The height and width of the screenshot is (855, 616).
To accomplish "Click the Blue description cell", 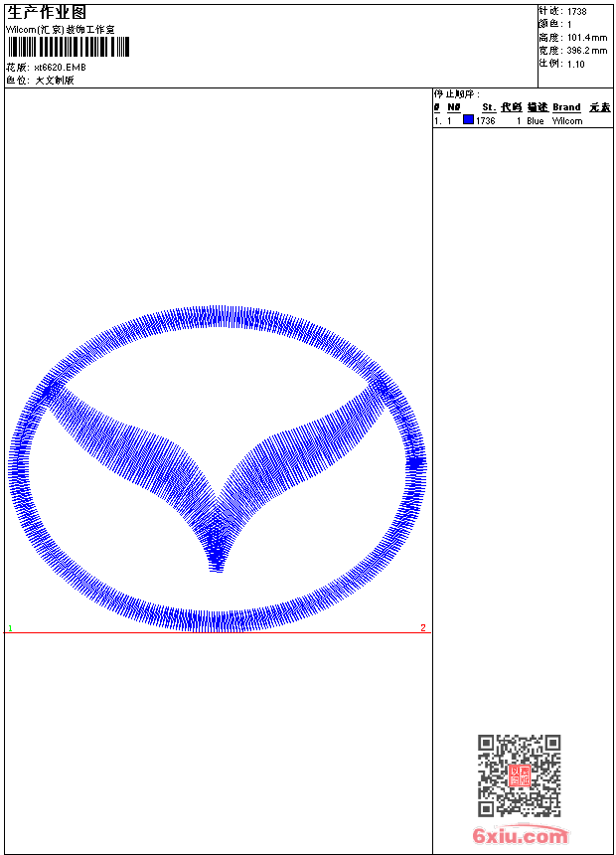I will pos(536,121).
